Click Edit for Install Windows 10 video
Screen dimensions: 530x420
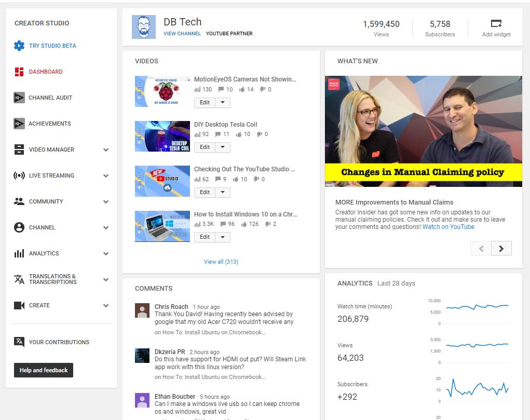pyautogui.click(x=205, y=237)
